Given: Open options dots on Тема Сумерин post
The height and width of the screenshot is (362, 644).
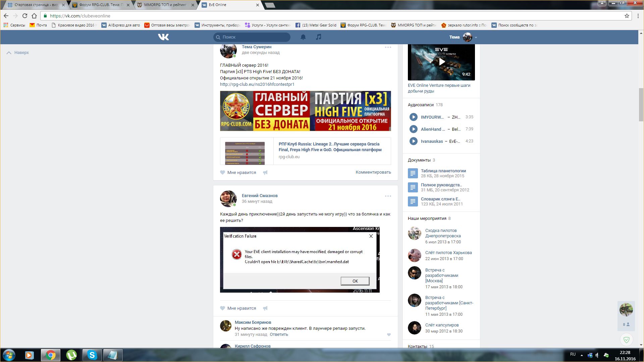Looking at the screenshot, I should point(388,47).
